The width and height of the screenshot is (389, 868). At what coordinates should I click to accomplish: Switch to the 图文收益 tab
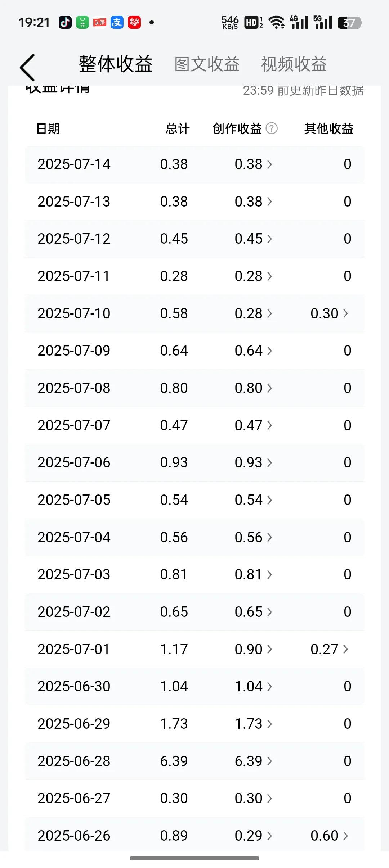(207, 64)
